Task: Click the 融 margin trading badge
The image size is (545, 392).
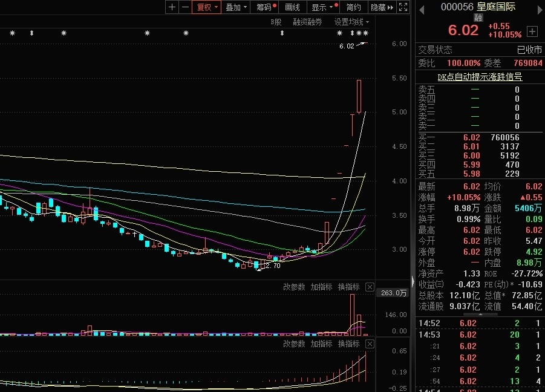Action: [x=478, y=18]
